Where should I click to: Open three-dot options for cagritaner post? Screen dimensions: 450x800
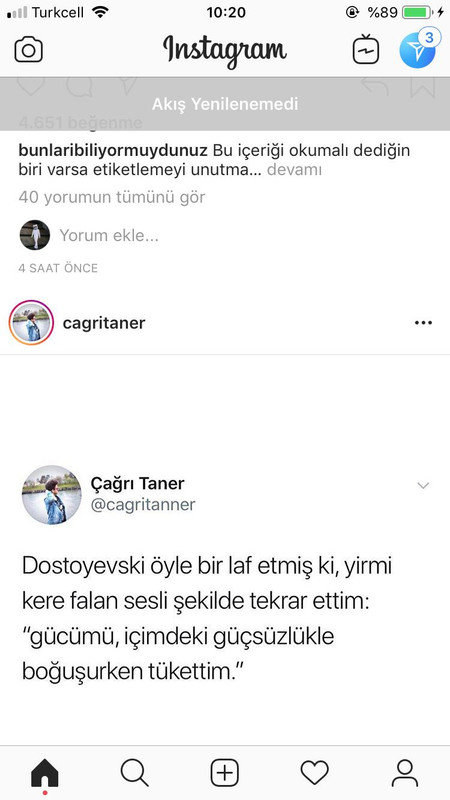[423, 323]
